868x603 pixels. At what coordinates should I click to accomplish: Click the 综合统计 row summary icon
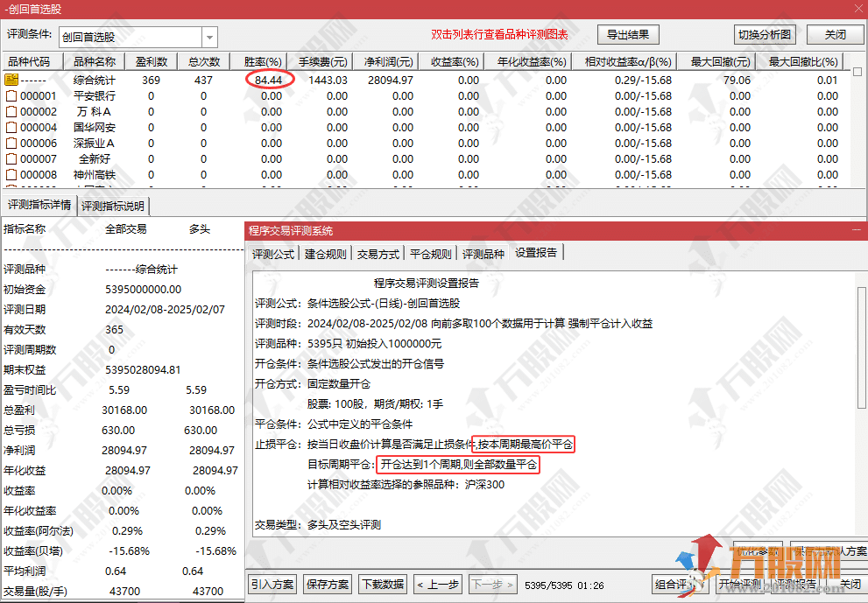point(11,80)
